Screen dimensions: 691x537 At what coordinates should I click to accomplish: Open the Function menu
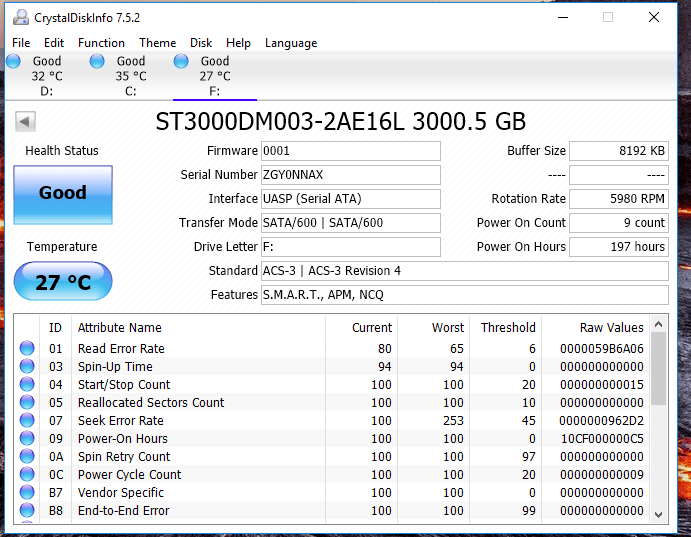click(x=101, y=43)
